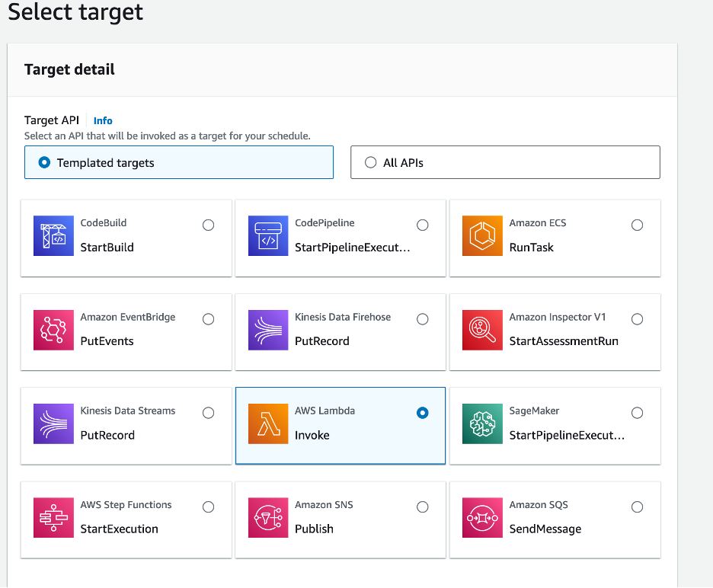Screen dimensions: 713x588
Task: Click StartPipelineExecution text under CodePipeline
Action: tap(353, 248)
